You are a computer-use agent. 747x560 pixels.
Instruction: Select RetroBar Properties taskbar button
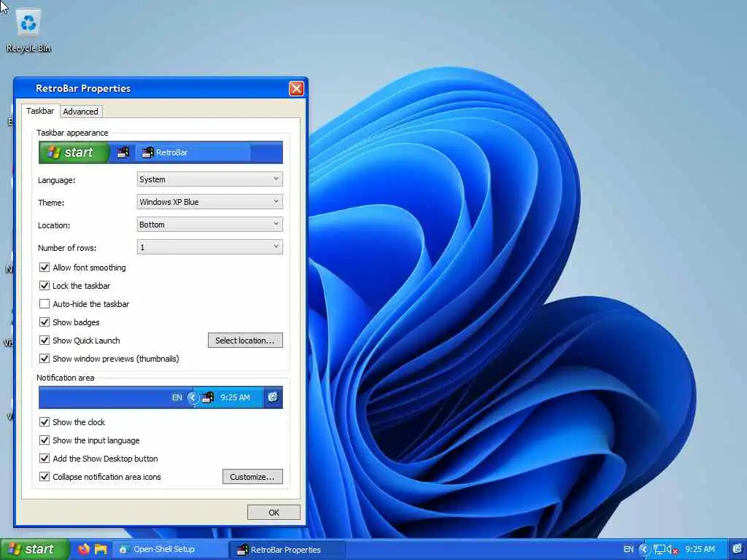point(287,550)
